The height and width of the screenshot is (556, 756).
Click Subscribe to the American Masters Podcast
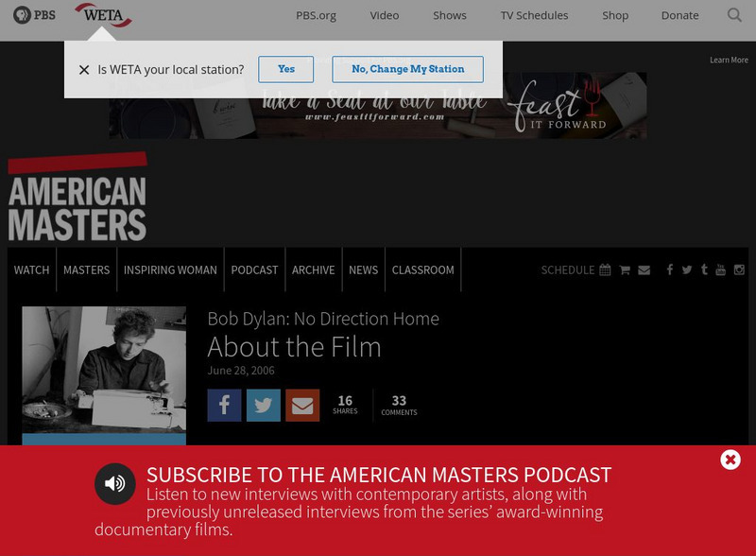[379, 475]
